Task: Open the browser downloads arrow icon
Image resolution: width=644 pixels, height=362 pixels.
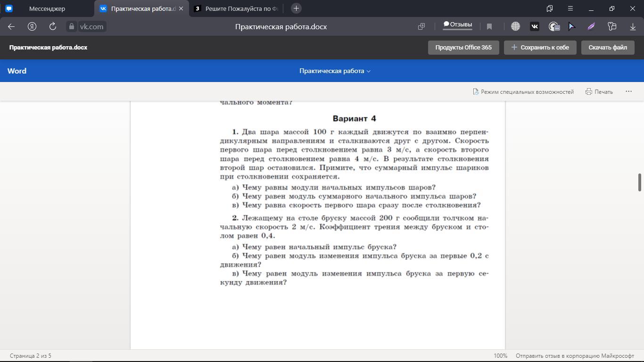Action: pyautogui.click(x=633, y=27)
